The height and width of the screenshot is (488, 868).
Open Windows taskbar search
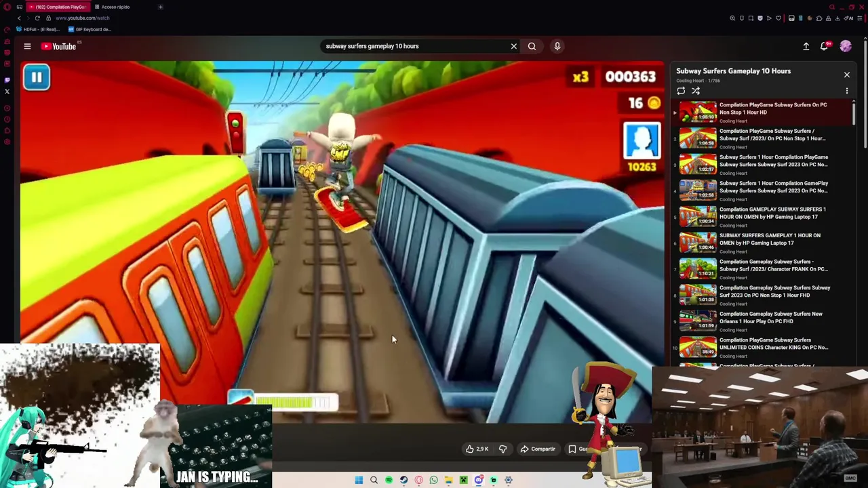tap(374, 481)
